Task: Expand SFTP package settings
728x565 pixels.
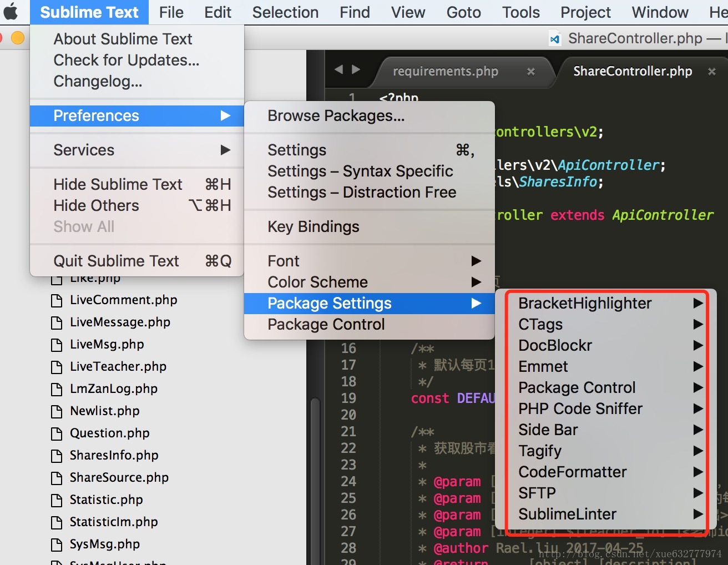Action: [606, 493]
